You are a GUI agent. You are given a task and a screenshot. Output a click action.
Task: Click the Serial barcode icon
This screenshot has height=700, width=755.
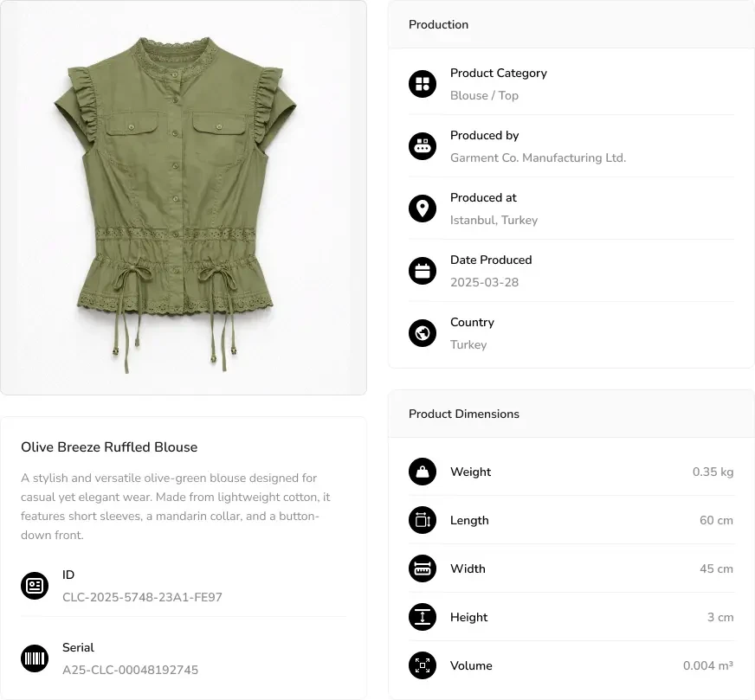pyautogui.click(x=35, y=658)
